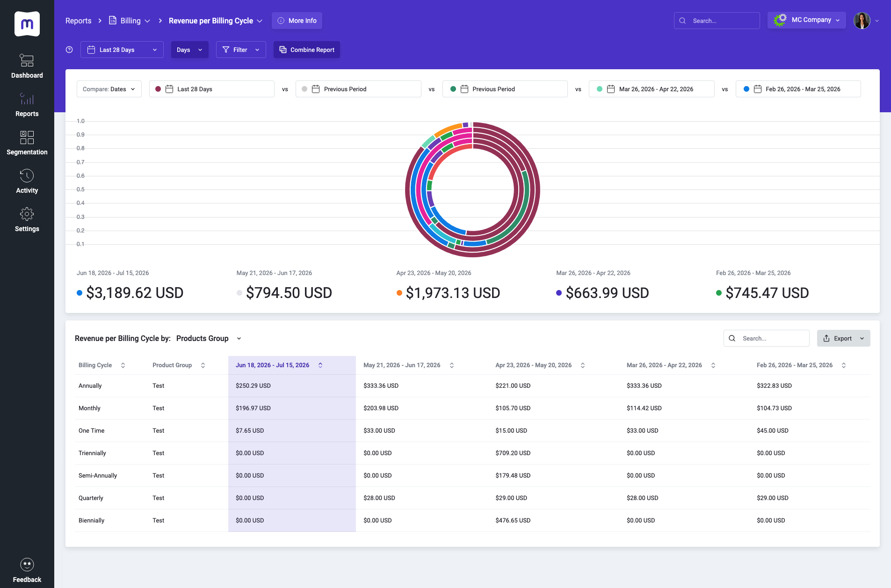Screen dimensions: 891x588
Task: Click the Triennially billing cycle row
Action: (x=472, y=453)
